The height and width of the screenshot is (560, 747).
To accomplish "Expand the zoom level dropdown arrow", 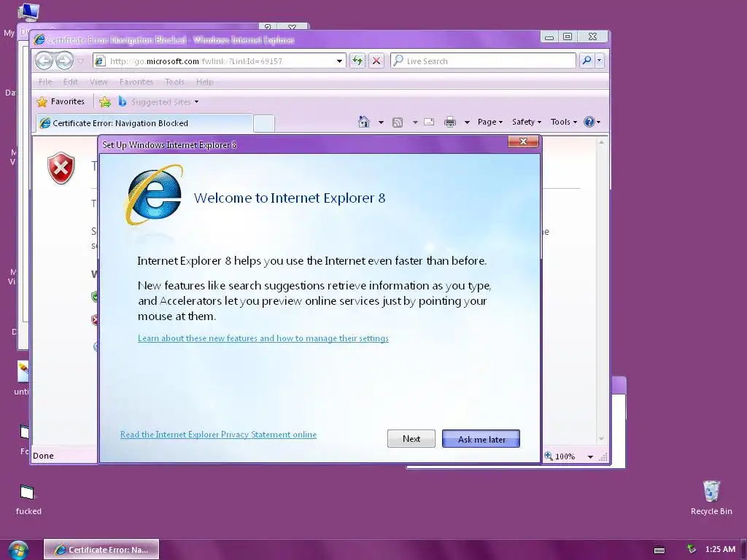I will coord(590,456).
